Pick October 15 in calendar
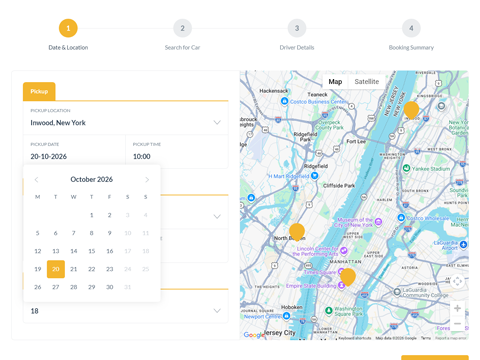The image size is (480, 360). 92,251
